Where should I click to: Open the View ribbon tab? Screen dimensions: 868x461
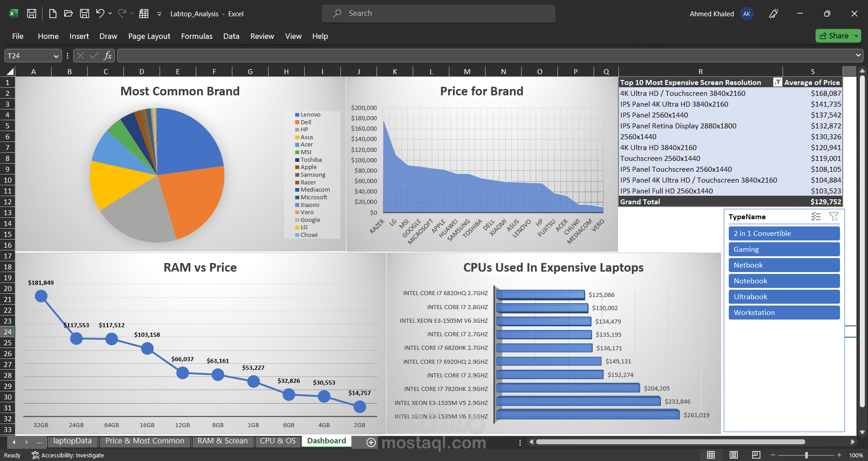pos(293,36)
